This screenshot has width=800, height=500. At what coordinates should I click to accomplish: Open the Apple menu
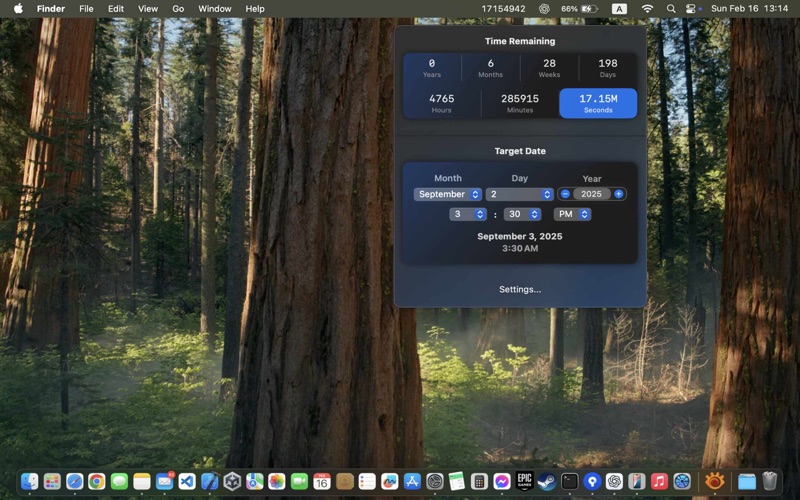[18, 9]
